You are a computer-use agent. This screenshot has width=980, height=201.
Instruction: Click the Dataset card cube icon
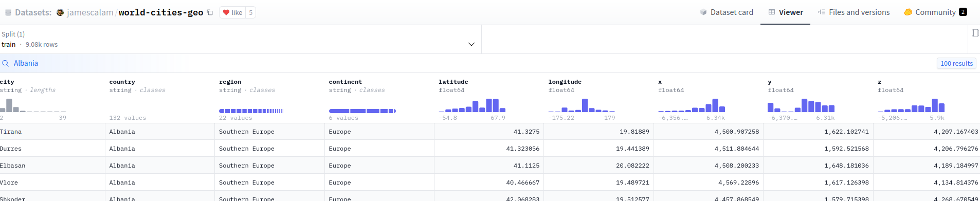tap(703, 12)
